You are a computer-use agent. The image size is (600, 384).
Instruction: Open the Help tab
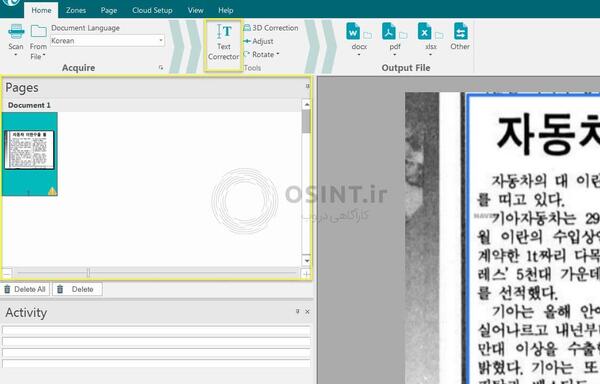click(226, 10)
